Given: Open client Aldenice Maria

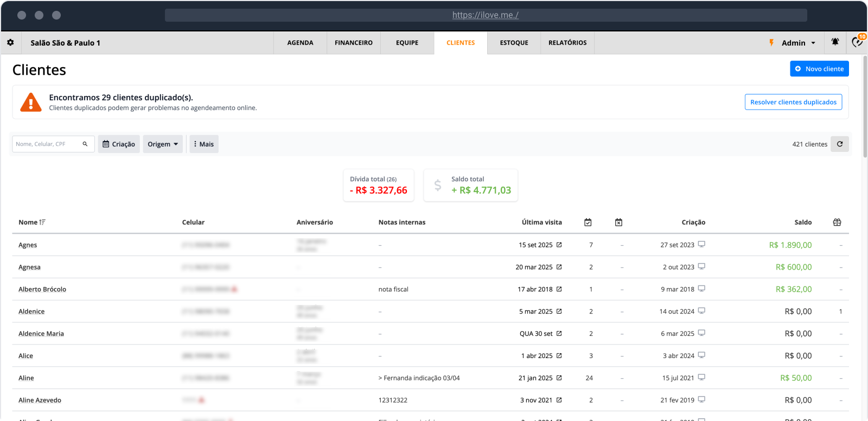Looking at the screenshot, I should pos(41,334).
